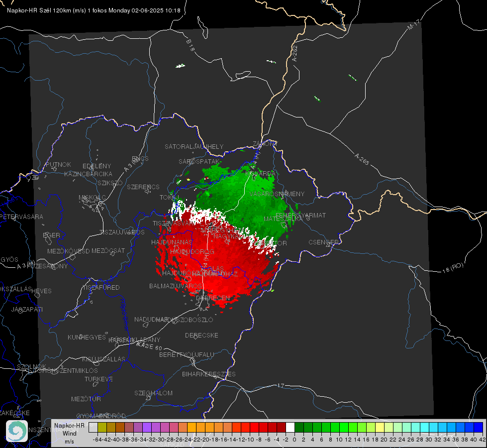Click the SÁROSPATAK city label

click(x=199, y=162)
